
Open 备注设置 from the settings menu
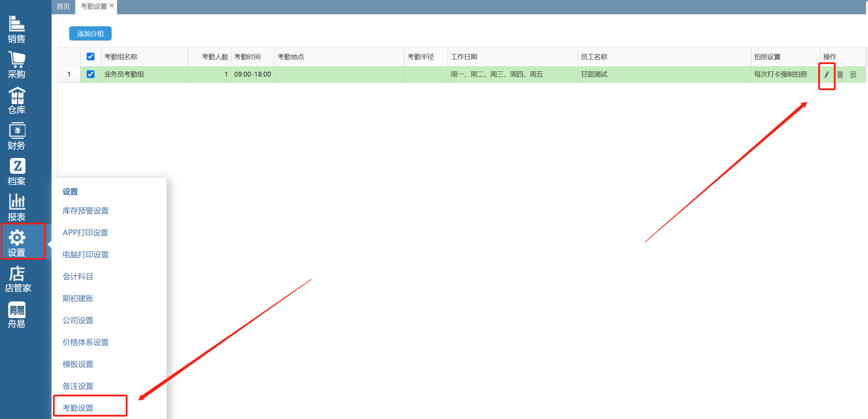78,386
